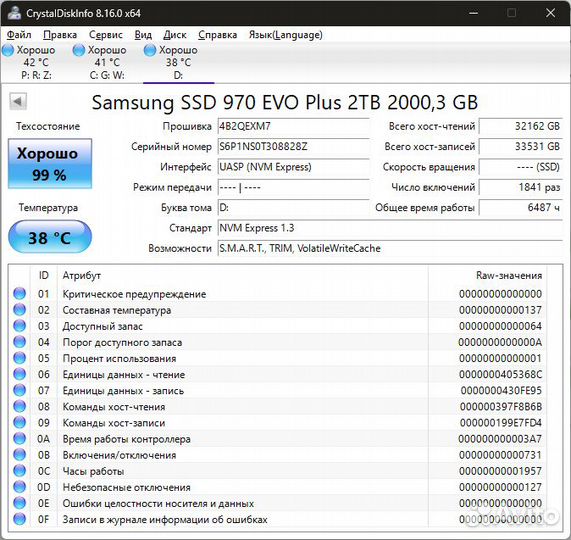The width and height of the screenshot is (571, 540).
Task: Click raw value 0000000000731
Action: [500, 455]
